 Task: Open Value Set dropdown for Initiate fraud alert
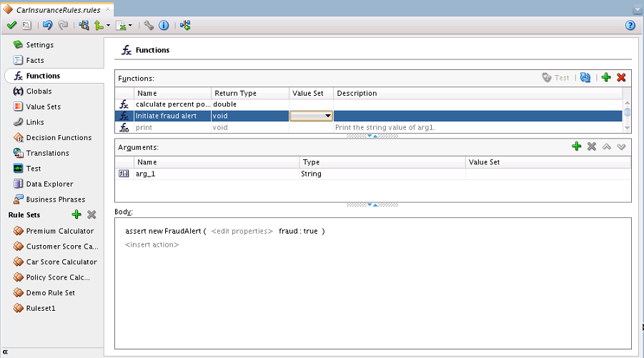point(328,116)
